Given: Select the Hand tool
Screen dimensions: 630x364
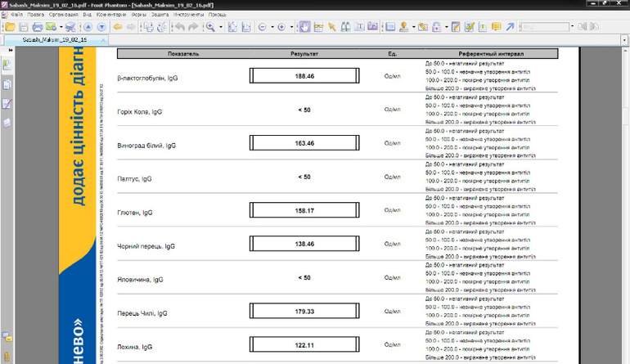Looking at the screenshot, I should point(304,27).
